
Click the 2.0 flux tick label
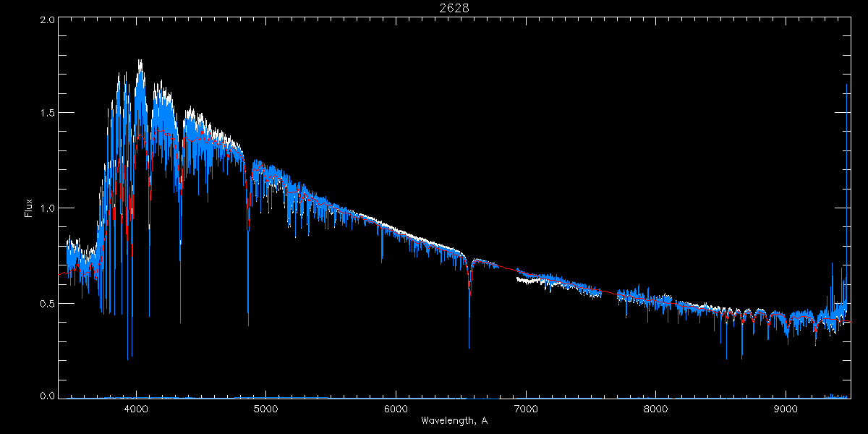click(x=48, y=20)
